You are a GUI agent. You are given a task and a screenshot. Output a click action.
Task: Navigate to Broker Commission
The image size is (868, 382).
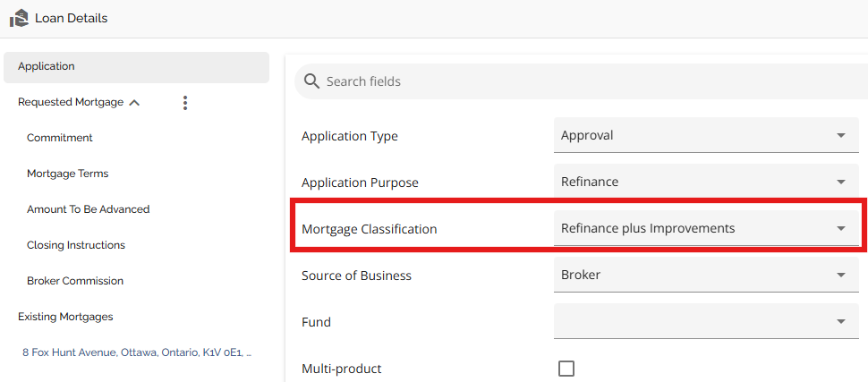coord(75,281)
